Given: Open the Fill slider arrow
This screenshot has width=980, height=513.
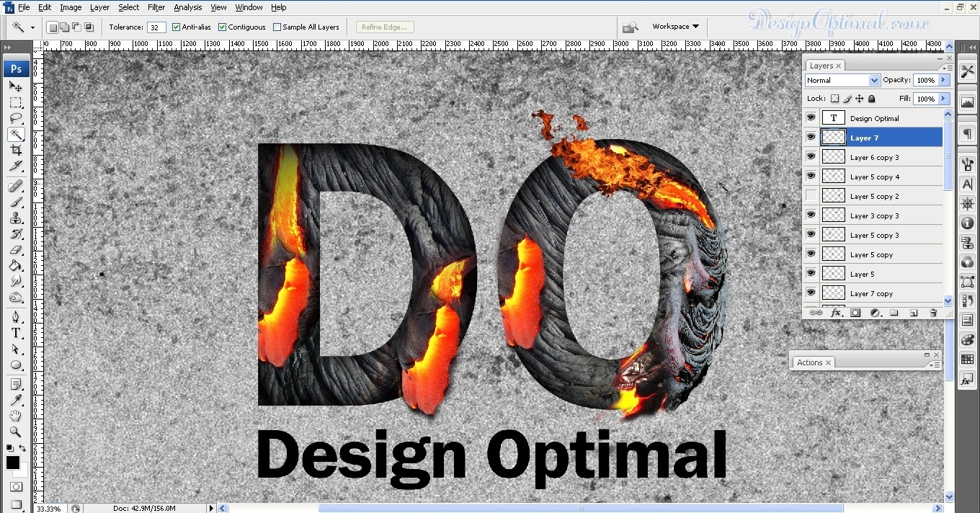Looking at the screenshot, I should coord(944,99).
